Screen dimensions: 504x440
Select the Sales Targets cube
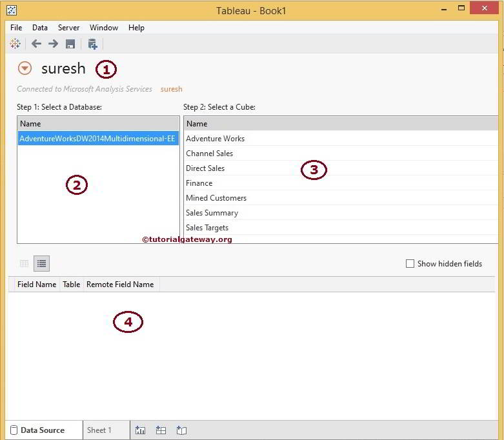[x=341, y=227]
